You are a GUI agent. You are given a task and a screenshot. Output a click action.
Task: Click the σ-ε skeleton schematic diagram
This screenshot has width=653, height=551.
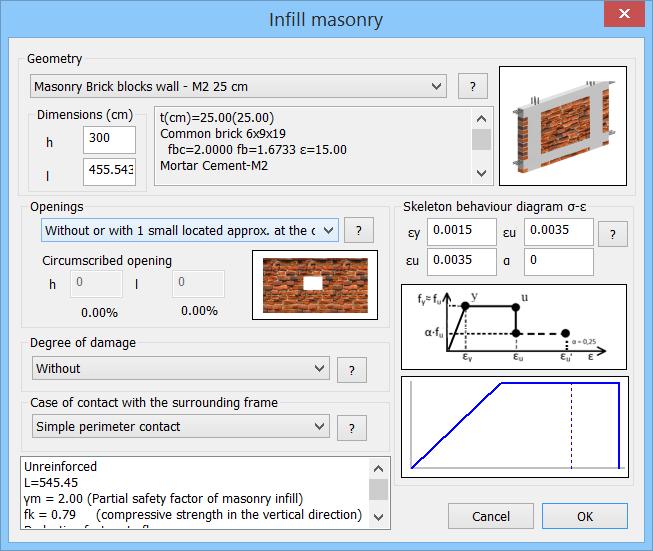pos(513,327)
